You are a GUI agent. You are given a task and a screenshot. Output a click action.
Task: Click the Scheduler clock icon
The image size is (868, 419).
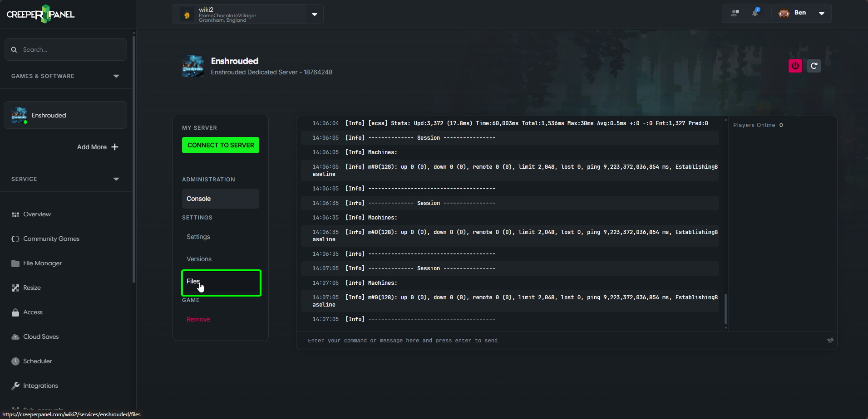coord(15,361)
